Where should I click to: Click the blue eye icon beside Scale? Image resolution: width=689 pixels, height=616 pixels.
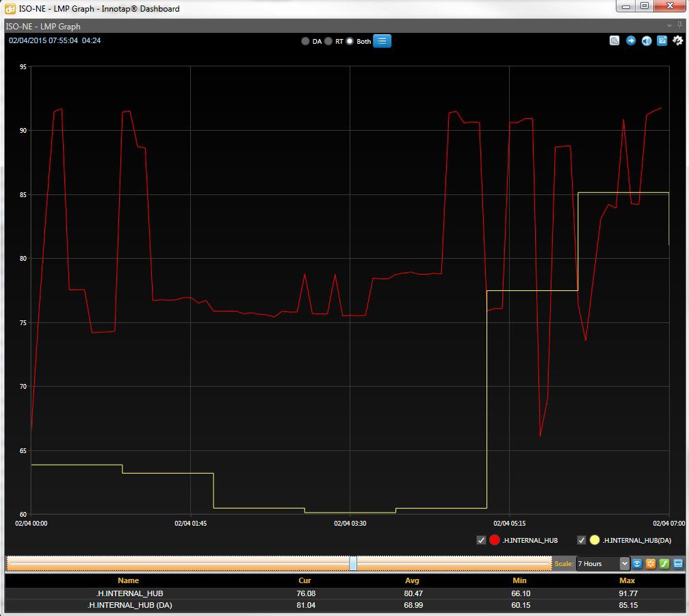pos(637,563)
